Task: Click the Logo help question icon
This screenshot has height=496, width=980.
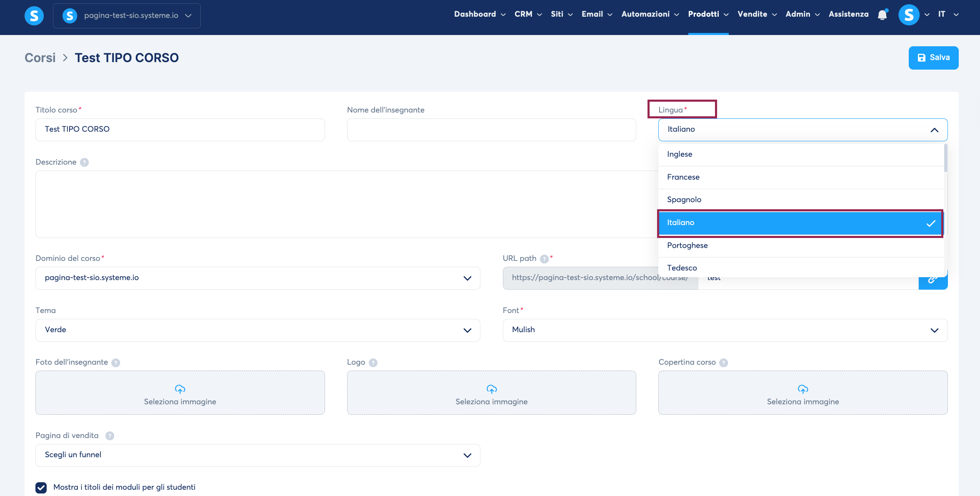Action: [373, 363]
